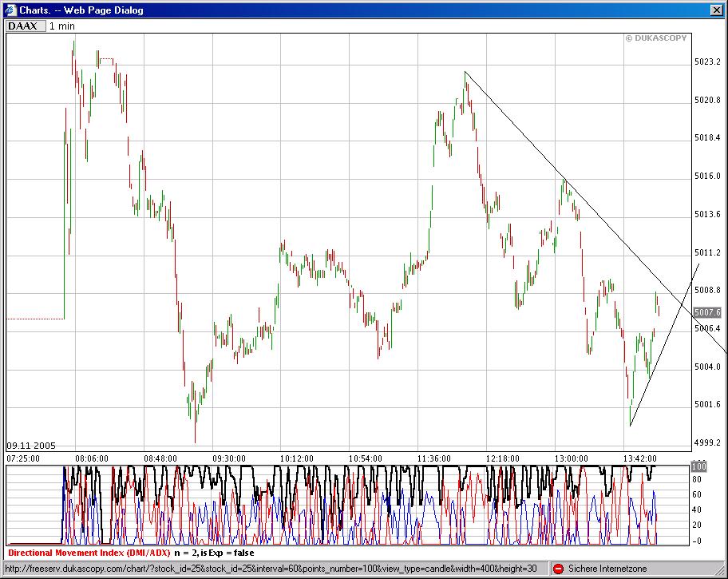This screenshot has height=579, width=728.
Task: Click the 5011.2 price axis label
Action: 707,252
